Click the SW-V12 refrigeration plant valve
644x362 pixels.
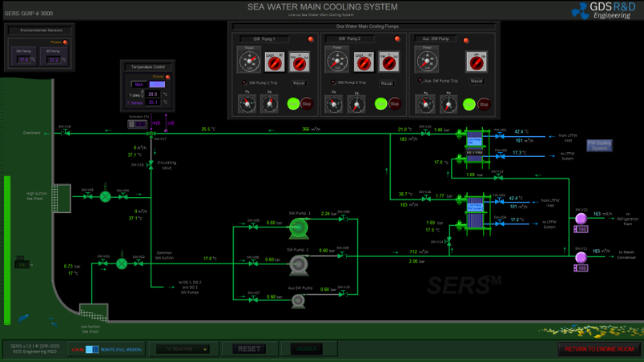(581, 219)
